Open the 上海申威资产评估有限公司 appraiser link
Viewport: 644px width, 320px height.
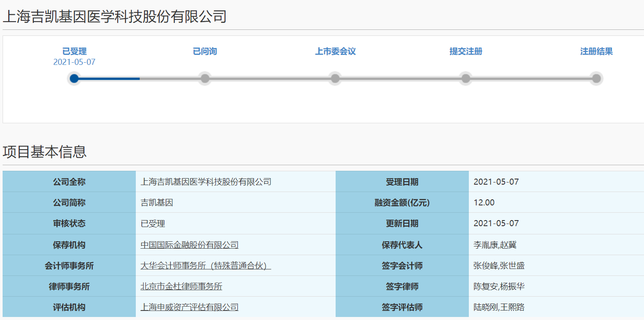[189, 307]
